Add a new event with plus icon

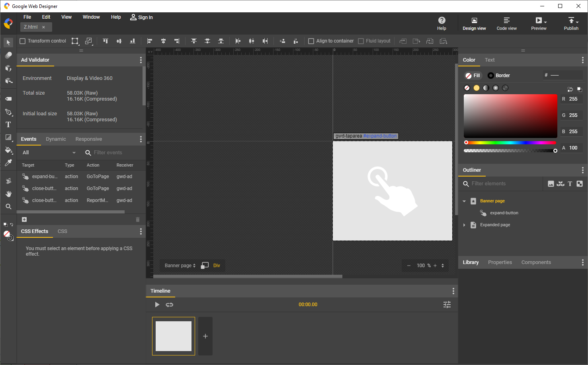click(24, 219)
